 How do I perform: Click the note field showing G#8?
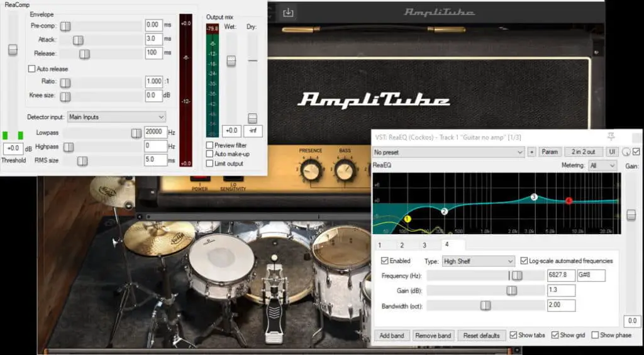pos(591,275)
